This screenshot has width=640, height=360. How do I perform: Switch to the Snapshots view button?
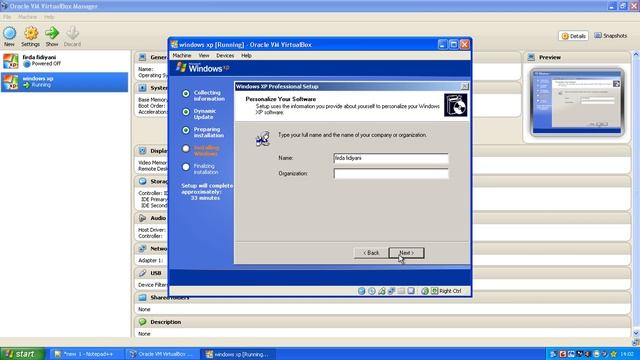pyautogui.click(x=611, y=36)
